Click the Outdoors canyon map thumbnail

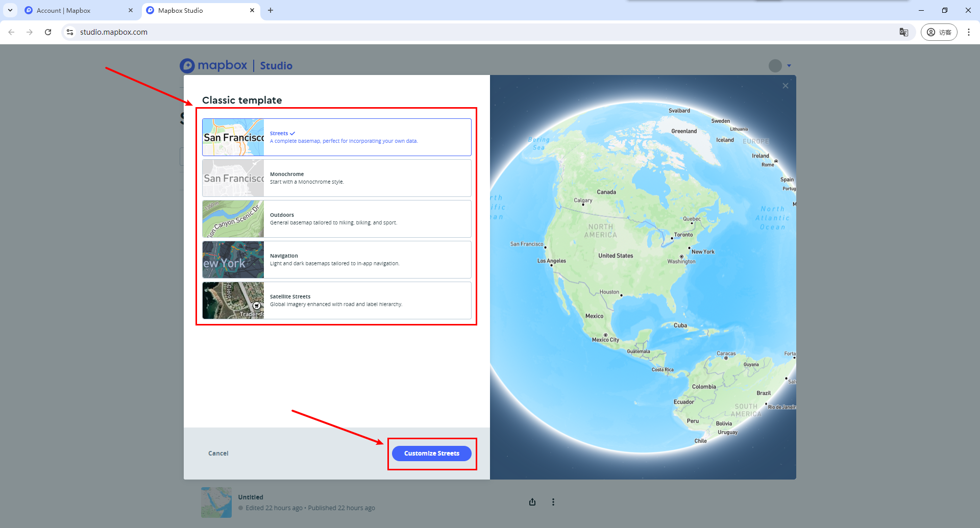point(233,219)
